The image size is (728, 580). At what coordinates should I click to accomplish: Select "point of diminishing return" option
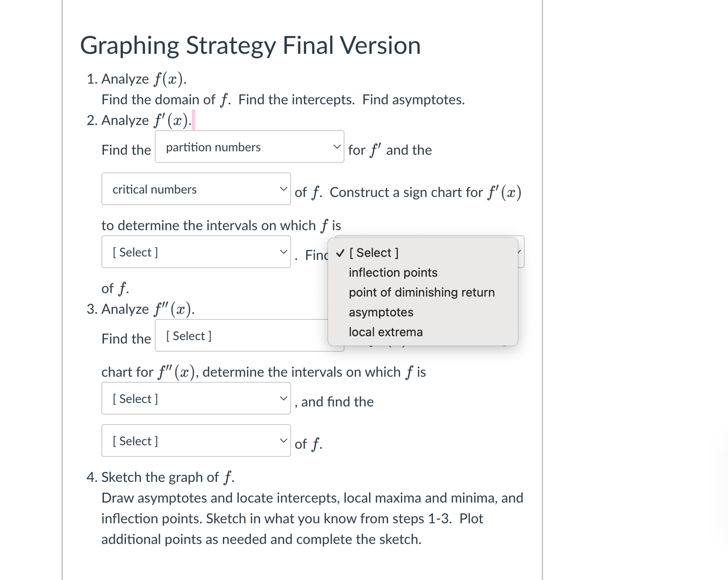[422, 292]
